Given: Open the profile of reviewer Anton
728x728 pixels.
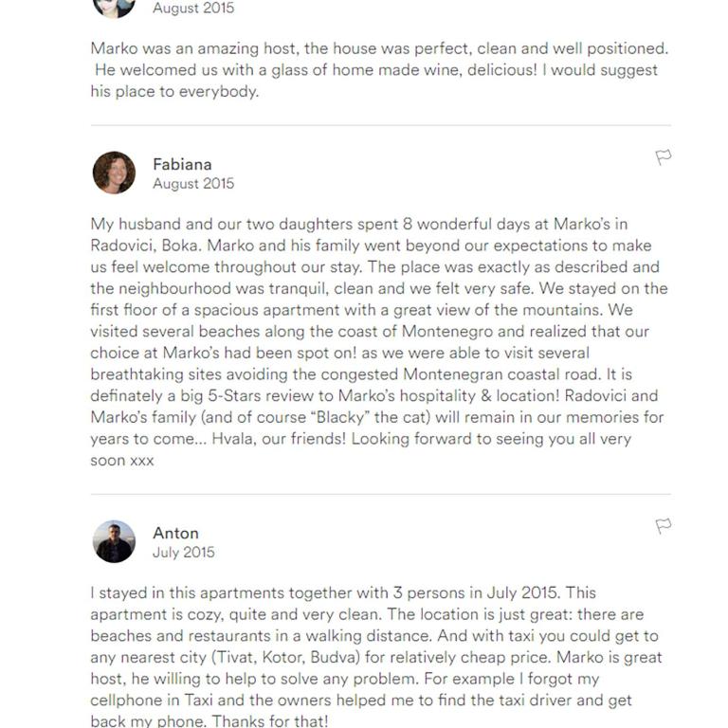Looking at the screenshot, I should (175, 533).
